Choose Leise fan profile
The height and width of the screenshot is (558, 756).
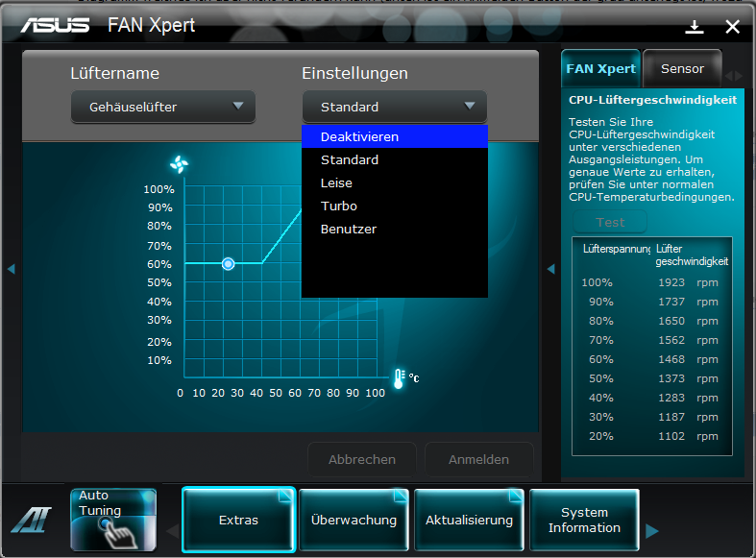[x=395, y=183]
